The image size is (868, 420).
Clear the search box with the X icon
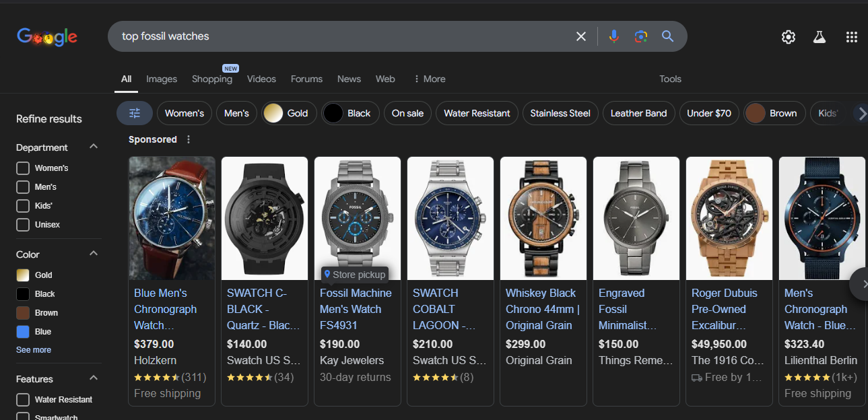(581, 36)
